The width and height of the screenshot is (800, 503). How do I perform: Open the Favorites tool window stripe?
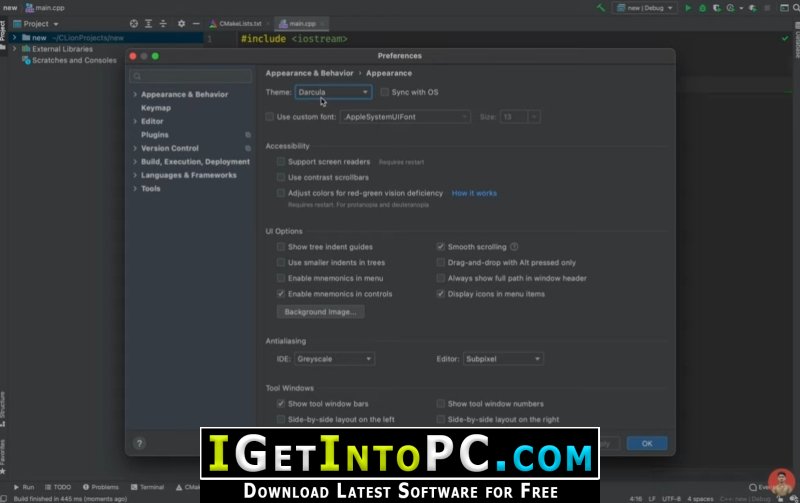coord(3,457)
